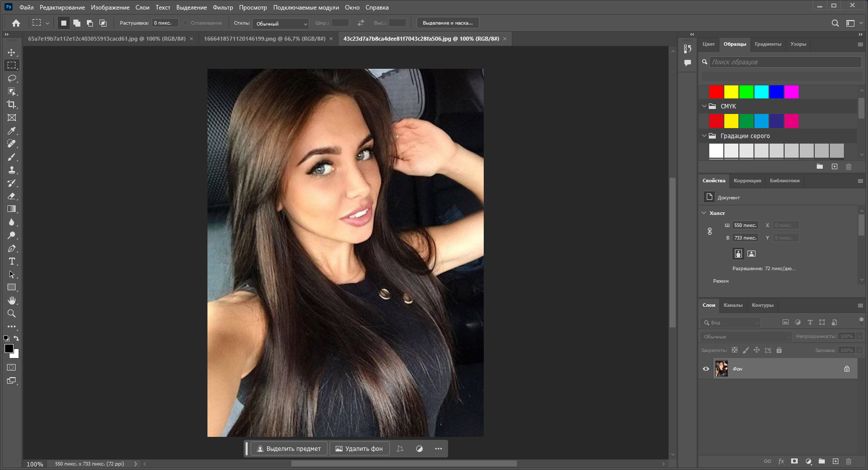The height and width of the screenshot is (470, 868).
Task: Click the Home screen icon
Action: click(16, 23)
